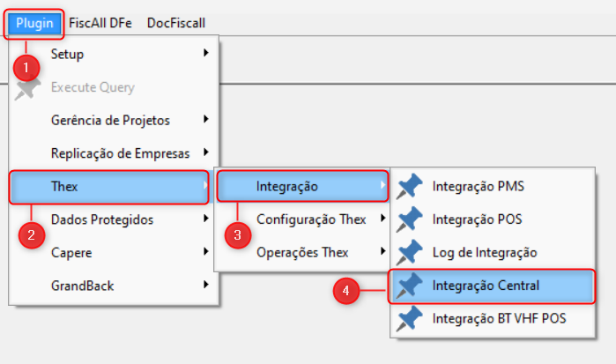Select the Integração submenu entry

[x=286, y=186]
